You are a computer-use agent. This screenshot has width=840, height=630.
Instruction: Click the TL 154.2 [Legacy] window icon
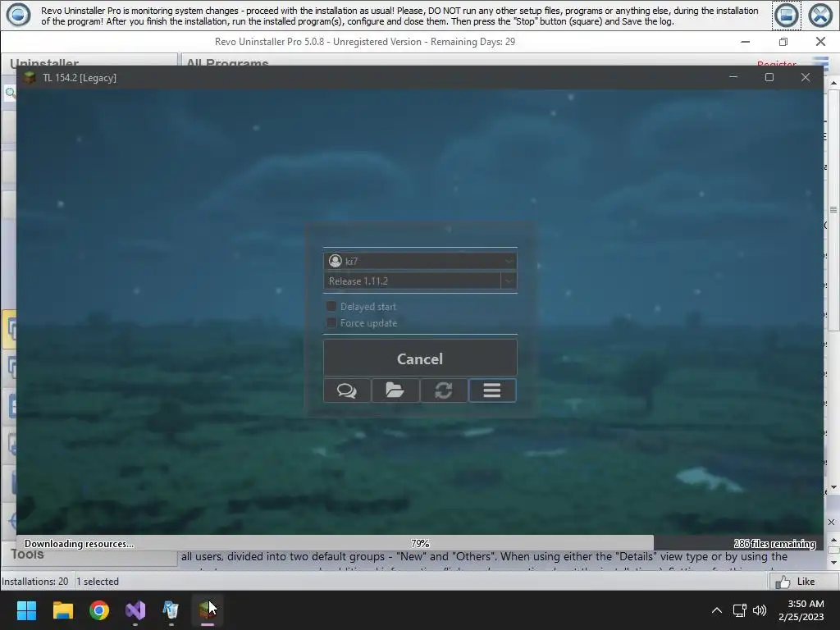click(x=30, y=78)
